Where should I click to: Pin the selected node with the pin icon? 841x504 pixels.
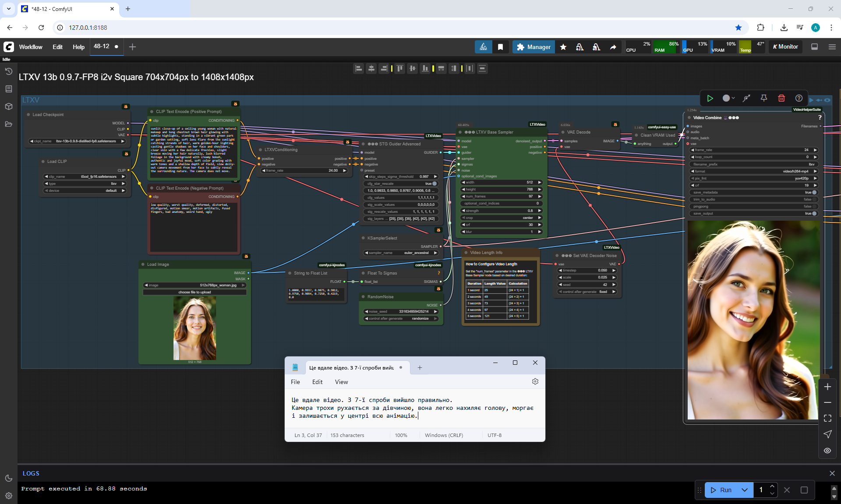pyautogui.click(x=764, y=99)
